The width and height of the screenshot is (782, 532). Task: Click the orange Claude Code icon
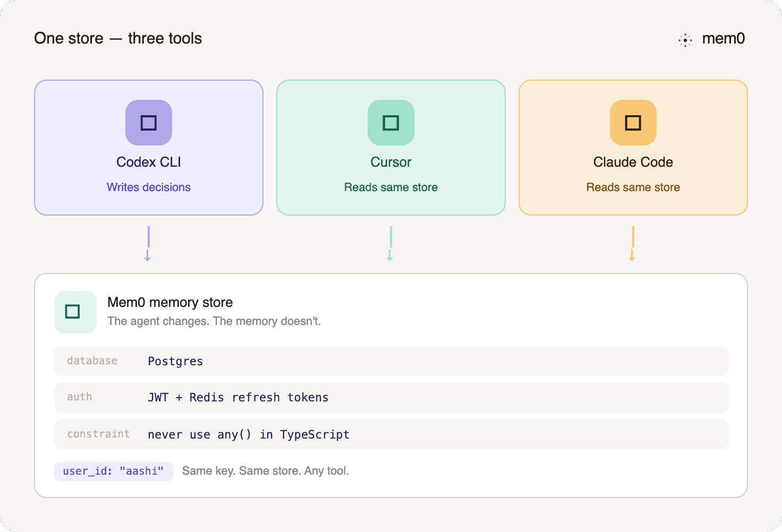(633, 123)
